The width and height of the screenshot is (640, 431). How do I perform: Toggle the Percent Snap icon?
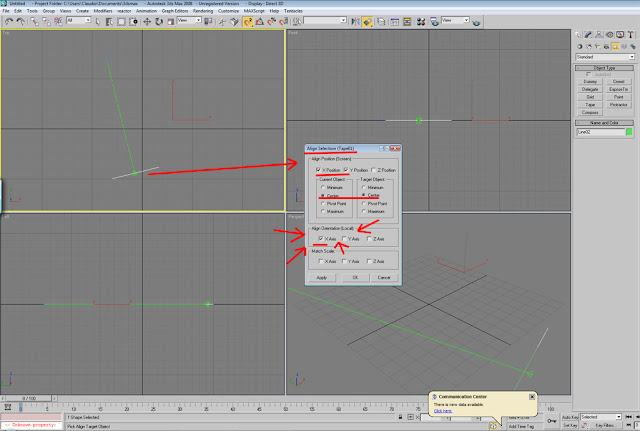click(271, 22)
